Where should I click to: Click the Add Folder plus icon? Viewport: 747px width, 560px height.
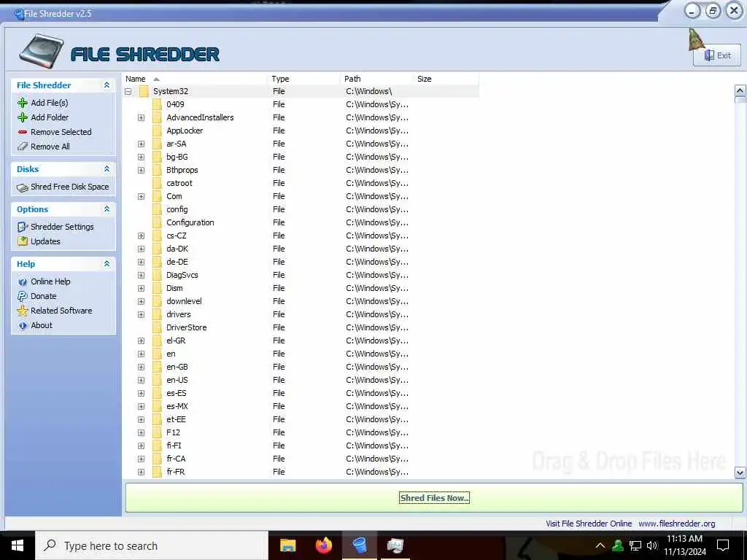22,117
